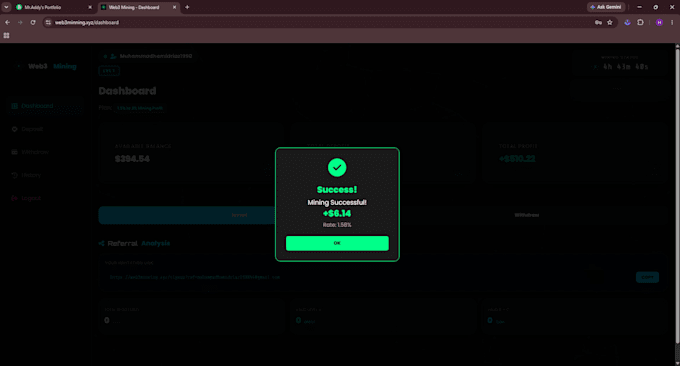This screenshot has height=366, width=680.
Task: Open a new browser tab
Action: [187, 7]
